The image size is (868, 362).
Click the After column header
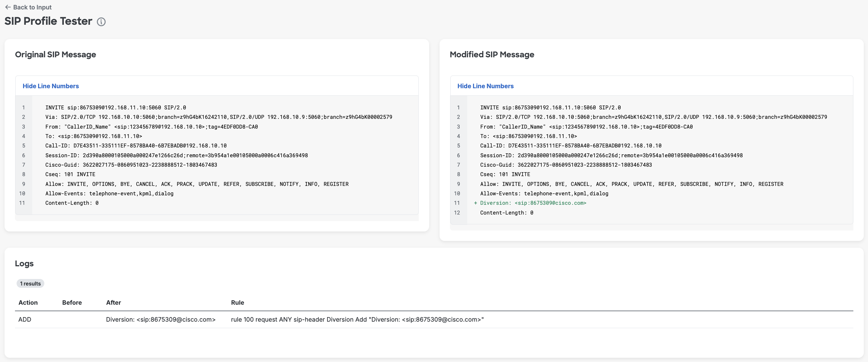point(114,302)
